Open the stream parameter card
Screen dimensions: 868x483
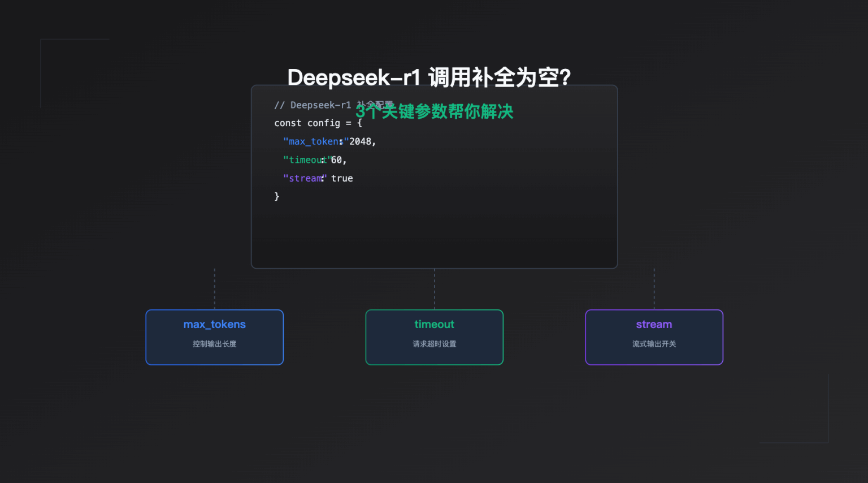654,337
